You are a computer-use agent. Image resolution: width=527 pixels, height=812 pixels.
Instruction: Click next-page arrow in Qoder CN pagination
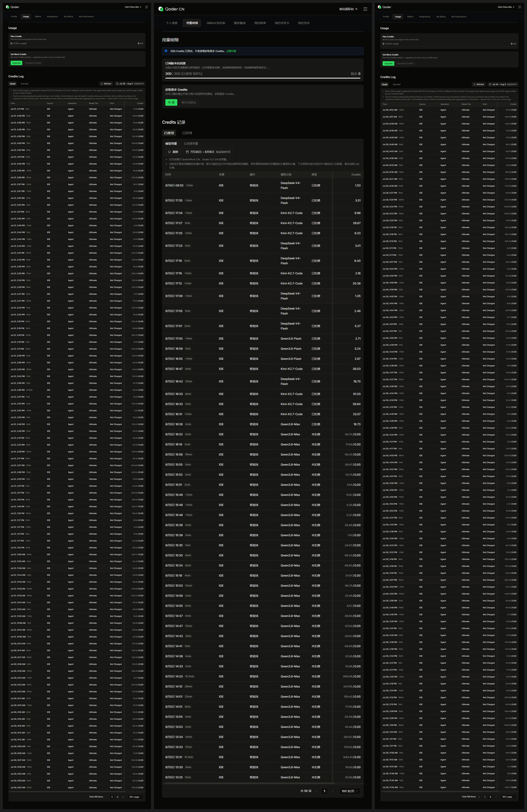click(333, 791)
